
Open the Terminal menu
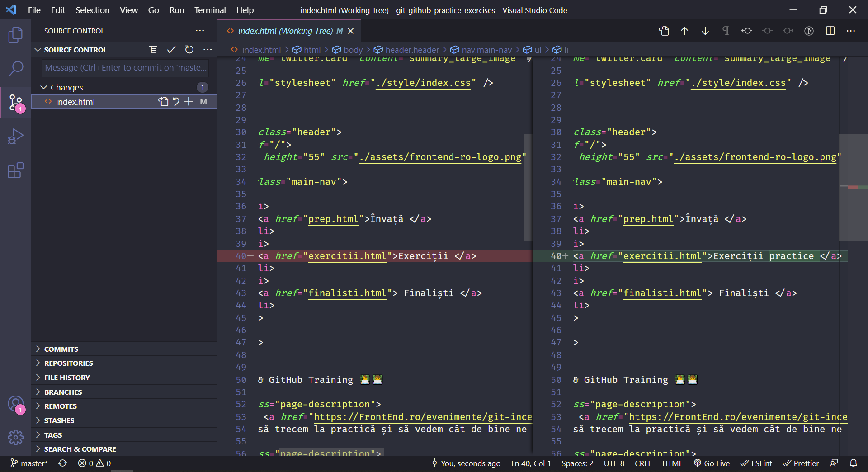[x=210, y=10]
